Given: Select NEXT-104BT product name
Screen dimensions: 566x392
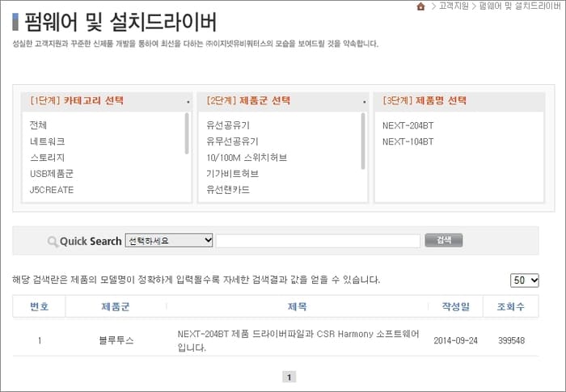Looking at the screenshot, I should point(408,141).
